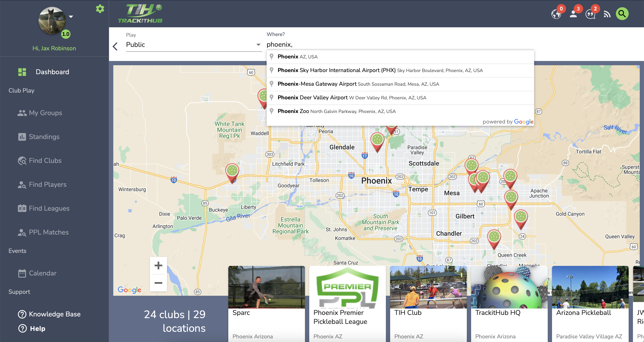Click the green search icon button
The height and width of the screenshot is (342, 644).
point(622,14)
